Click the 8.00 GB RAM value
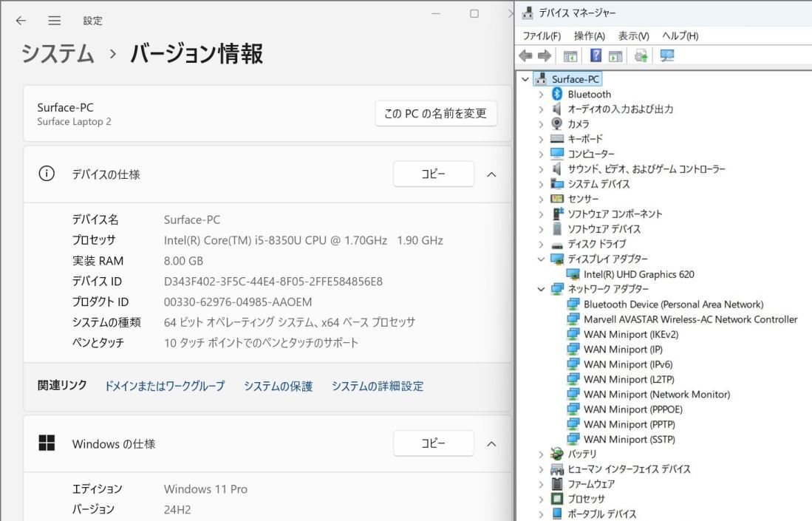Viewport: 812px width, 521px height. tap(183, 261)
